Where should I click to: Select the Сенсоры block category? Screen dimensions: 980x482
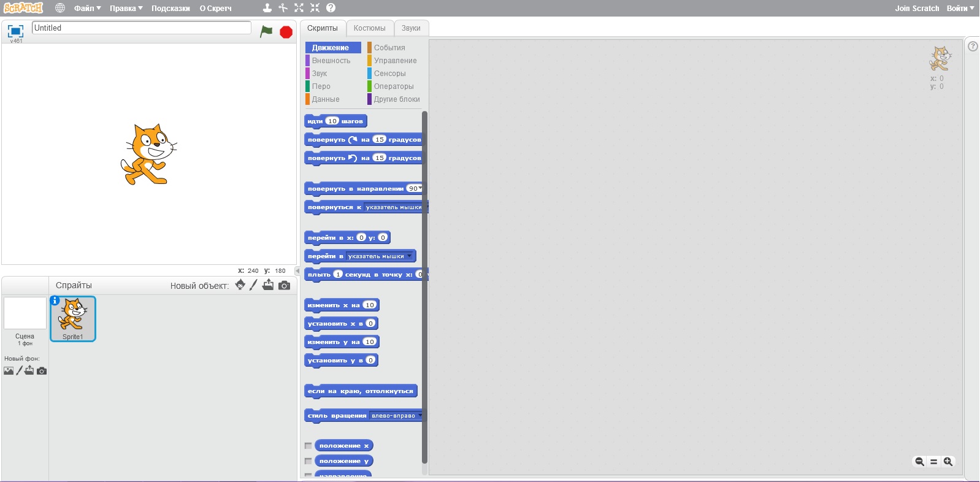pyautogui.click(x=395, y=74)
